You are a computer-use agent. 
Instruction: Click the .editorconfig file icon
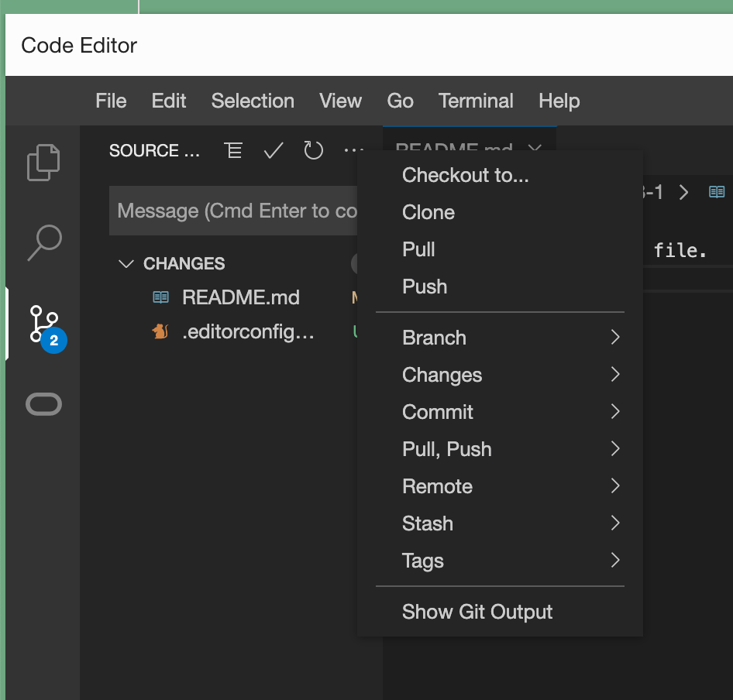[159, 331]
